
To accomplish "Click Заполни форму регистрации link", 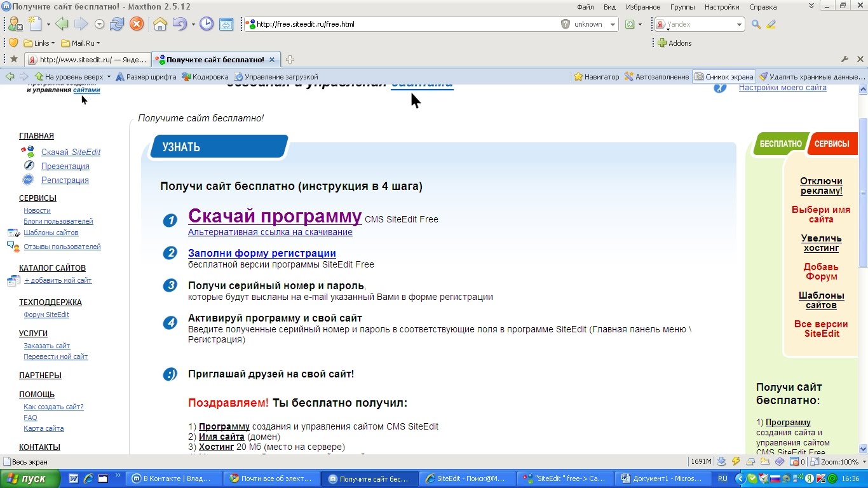I will pos(262,253).
